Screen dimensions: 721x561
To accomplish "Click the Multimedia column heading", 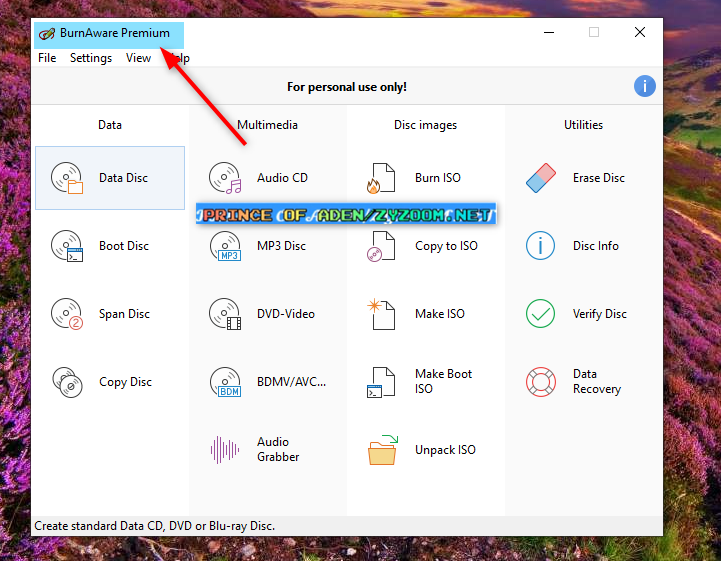I will click(x=267, y=125).
